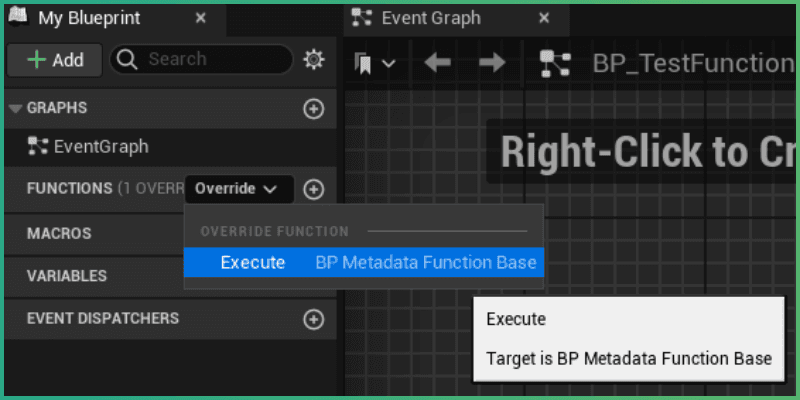Click the Event Graph tab icon
Screen dimensions: 800x400
tap(362, 18)
